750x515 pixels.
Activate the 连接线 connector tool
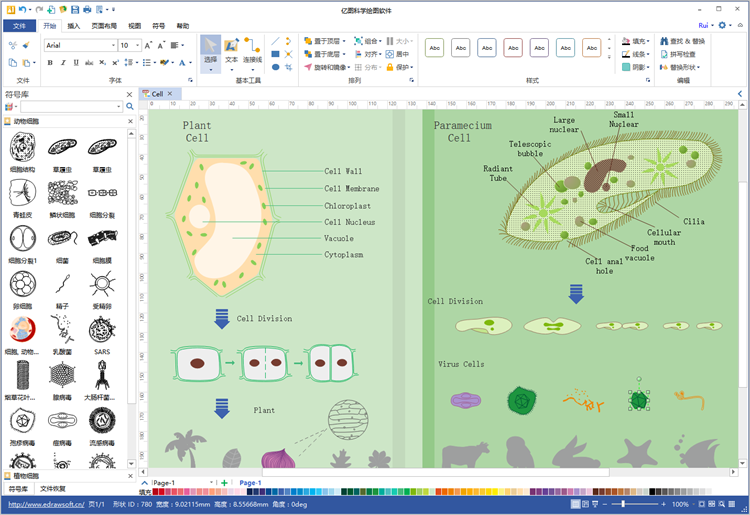[252, 50]
